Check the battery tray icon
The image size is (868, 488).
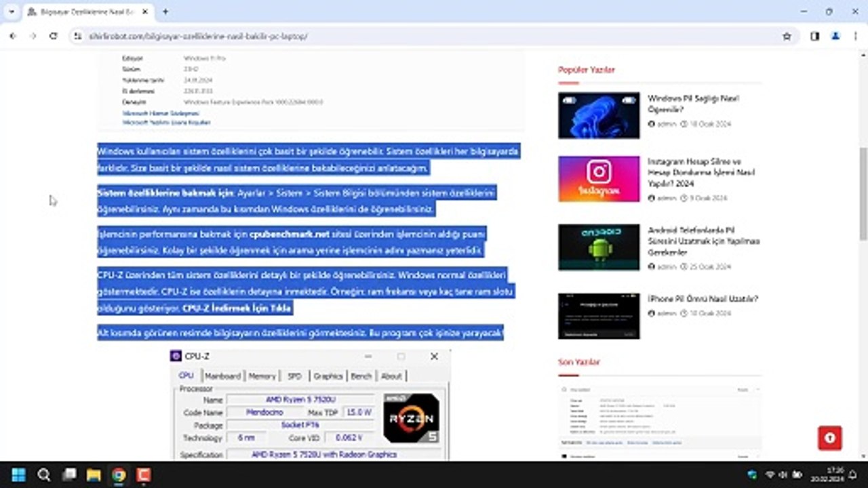point(797,474)
